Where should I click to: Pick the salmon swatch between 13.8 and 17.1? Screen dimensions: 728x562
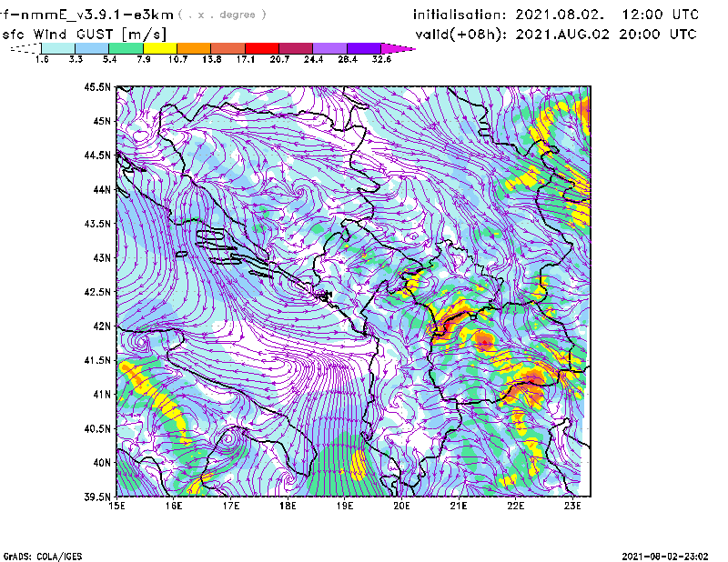[x=228, y=48]
